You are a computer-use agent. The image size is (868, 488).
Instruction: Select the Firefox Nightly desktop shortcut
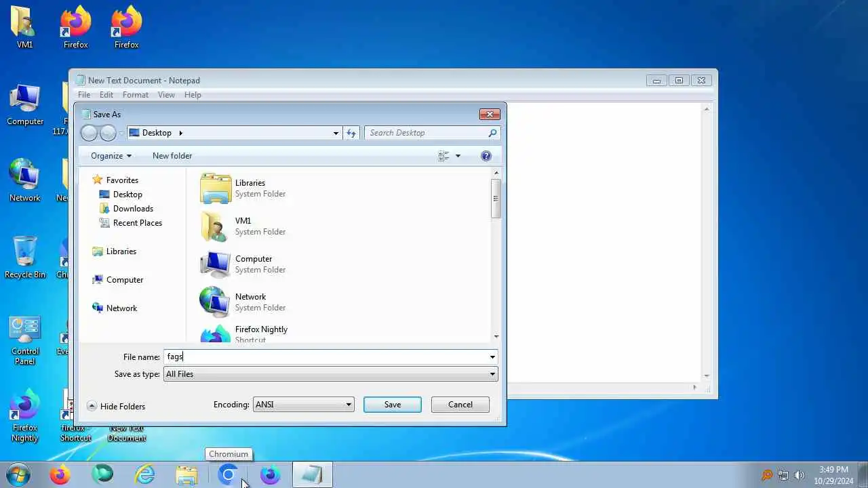[x=25, y=415]
